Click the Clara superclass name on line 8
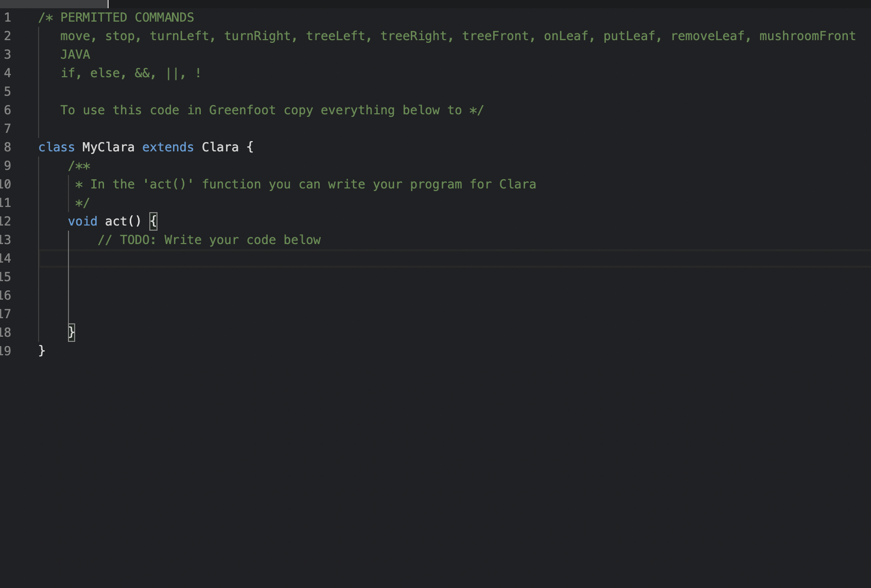The image size is (871, 588). 220,147
